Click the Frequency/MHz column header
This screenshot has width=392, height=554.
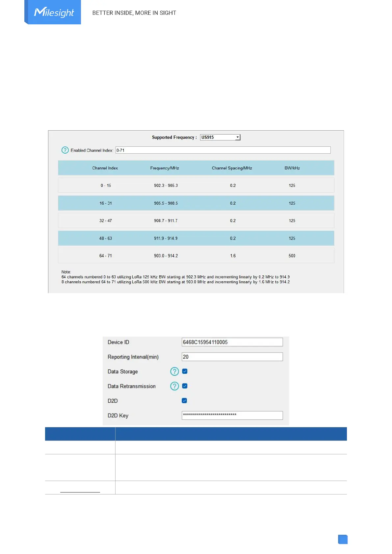pyautogui.click(x=165, y=168)
